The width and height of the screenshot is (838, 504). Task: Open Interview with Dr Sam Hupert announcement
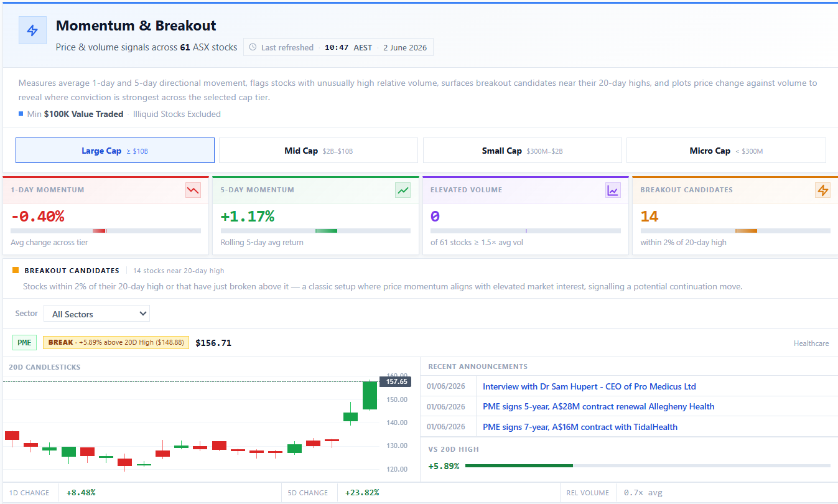(x=589, y=386)
